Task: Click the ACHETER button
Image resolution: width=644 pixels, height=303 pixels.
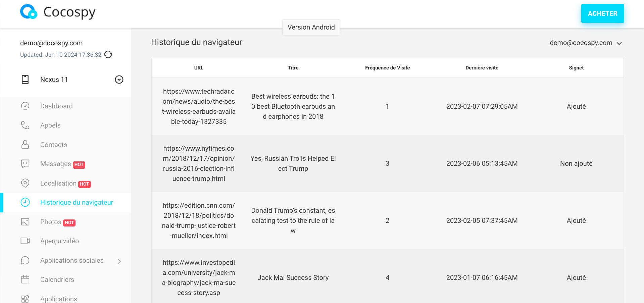Action: 602,13
